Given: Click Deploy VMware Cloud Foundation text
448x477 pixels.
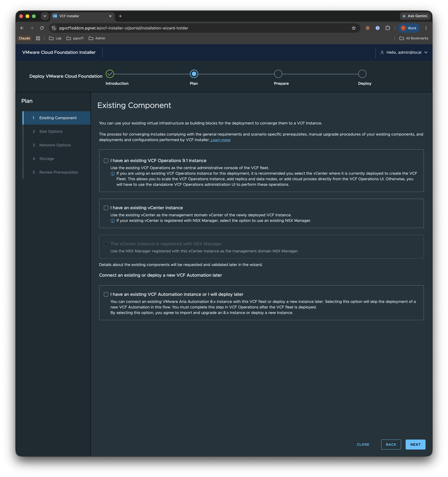Looking at the screenshot, I should pyautogui.click(x=66, y=76).
